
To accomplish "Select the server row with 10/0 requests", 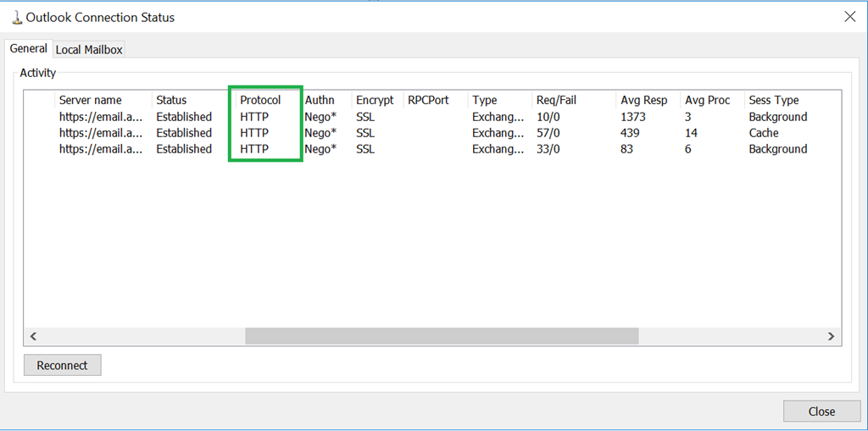I will click(433, 117).
